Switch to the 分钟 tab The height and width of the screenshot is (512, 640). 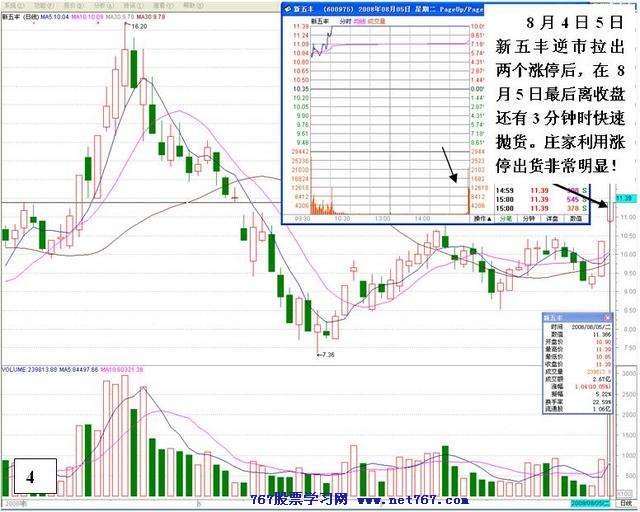(531, 218)
